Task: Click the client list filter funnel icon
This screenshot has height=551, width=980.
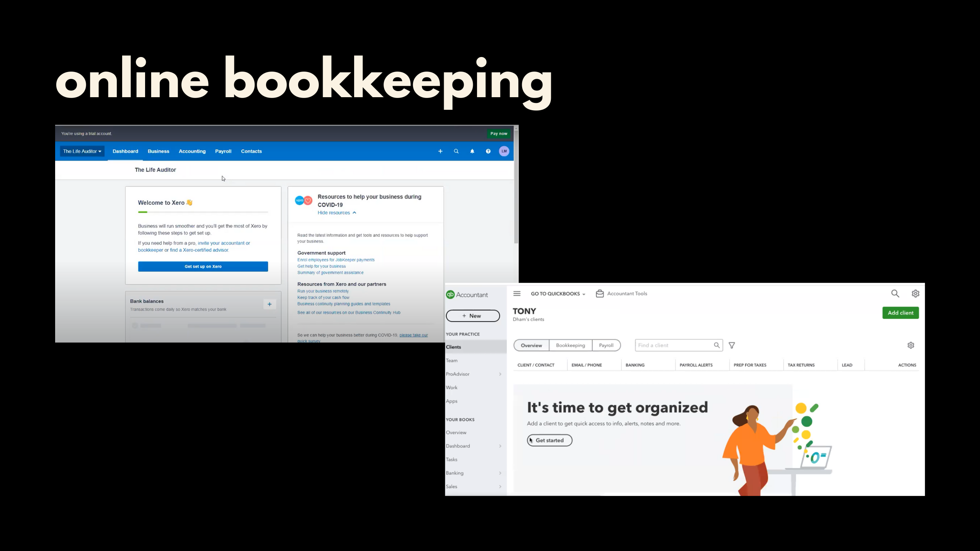Action: (732, 346)
